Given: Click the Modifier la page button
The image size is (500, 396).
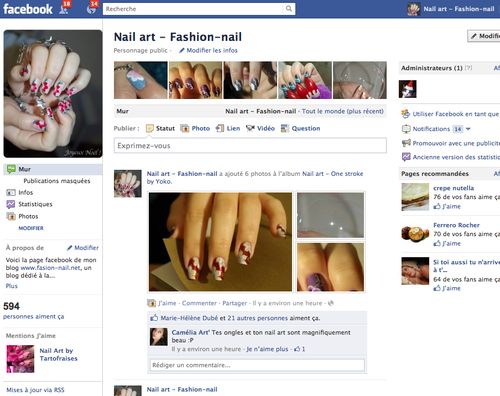Looking at the screenshot, I should [484, 36].
